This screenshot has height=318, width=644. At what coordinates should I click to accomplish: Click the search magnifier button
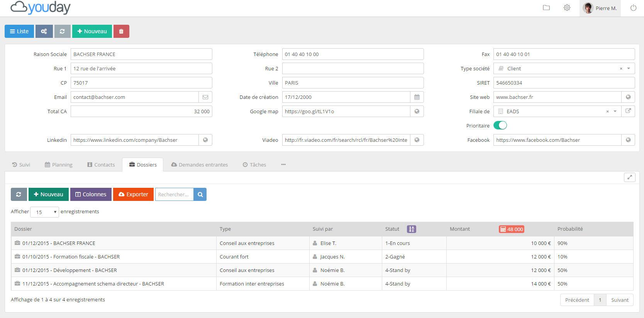[x=200, y=194]
